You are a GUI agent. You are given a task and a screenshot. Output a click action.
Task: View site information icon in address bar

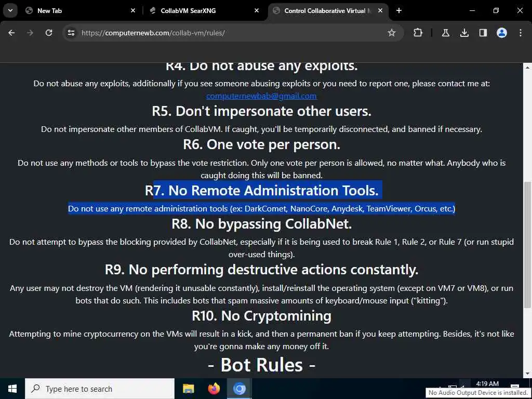point(71,33)
